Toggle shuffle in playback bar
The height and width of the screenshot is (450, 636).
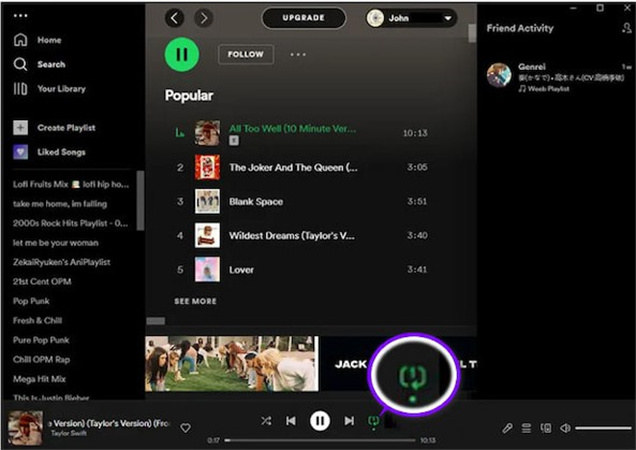[266, 421]
